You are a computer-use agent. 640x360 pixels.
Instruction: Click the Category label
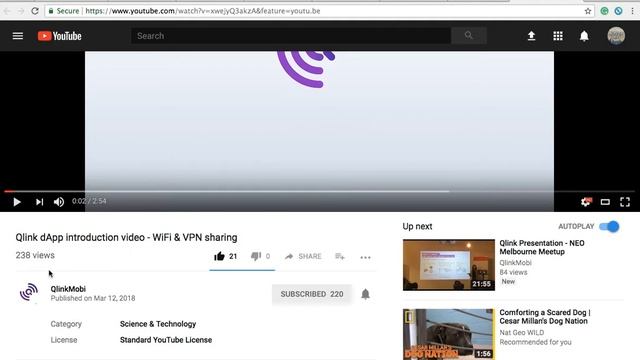(66, 324)
